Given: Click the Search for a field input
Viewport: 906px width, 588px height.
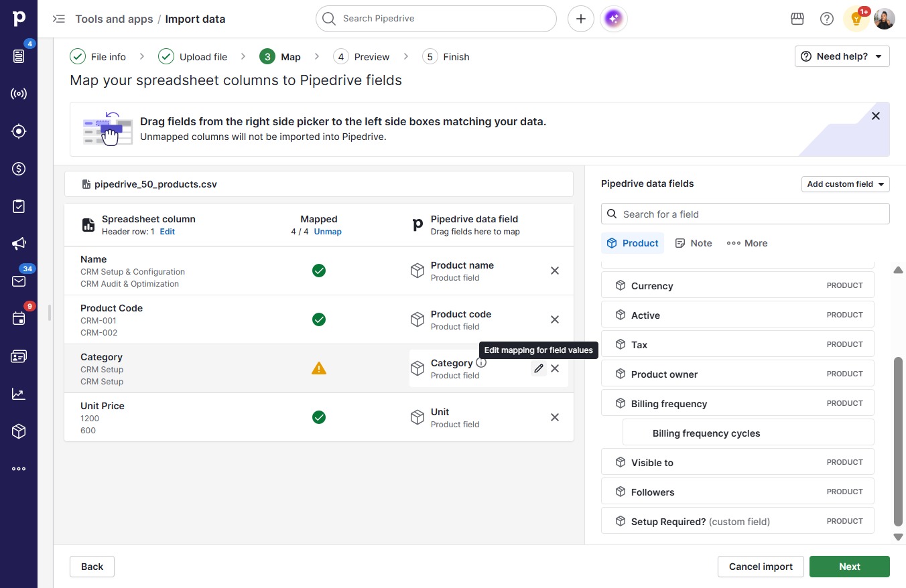Looking at the screenshot, I should pos(745,214).
